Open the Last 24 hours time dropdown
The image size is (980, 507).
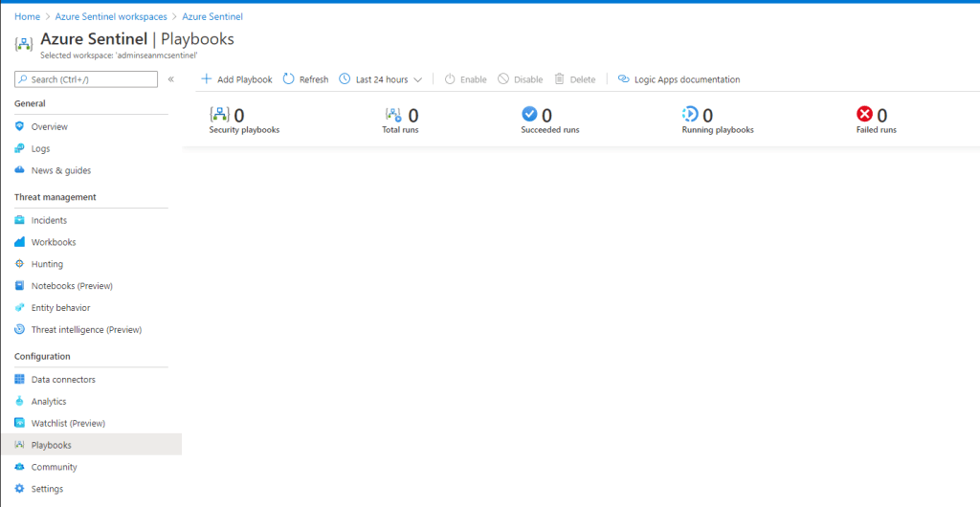point(381,79)
